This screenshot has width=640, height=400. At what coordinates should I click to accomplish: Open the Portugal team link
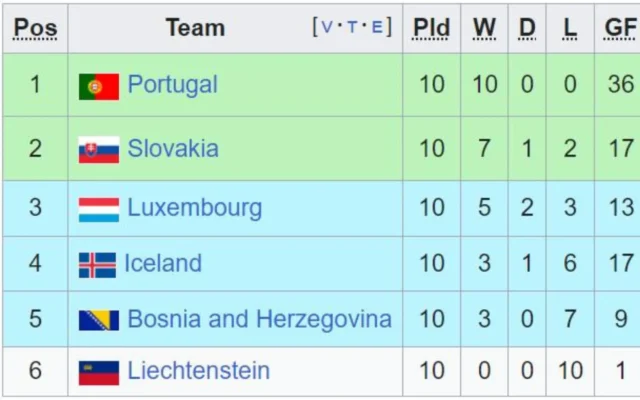(x=172, y=85)
